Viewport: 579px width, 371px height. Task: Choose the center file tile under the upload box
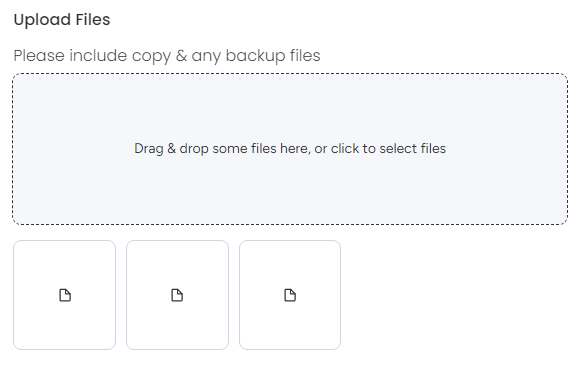177,295
